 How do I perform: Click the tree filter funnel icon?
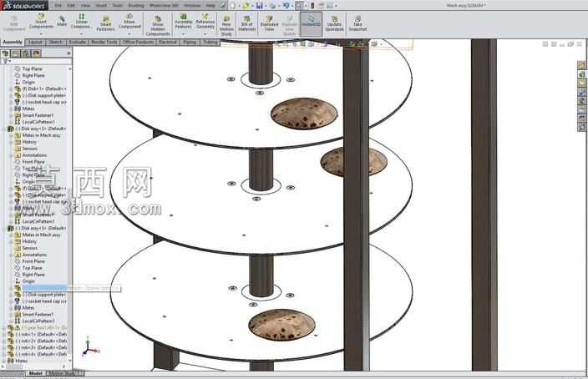[5, 62]
